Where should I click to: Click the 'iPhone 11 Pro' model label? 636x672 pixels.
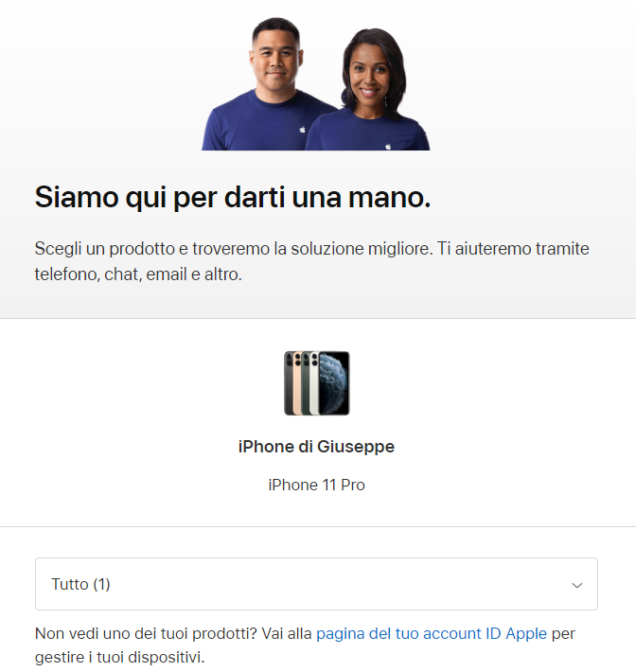(x=316, y=485)
